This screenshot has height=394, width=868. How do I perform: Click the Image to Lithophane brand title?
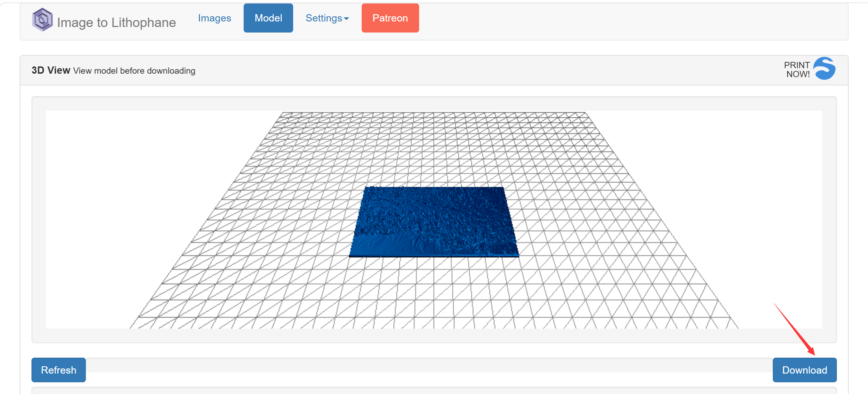(116, 22)
